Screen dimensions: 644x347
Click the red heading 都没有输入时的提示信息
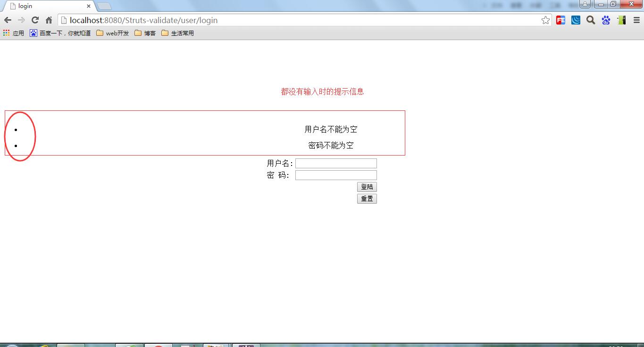(x=322, y=91)
